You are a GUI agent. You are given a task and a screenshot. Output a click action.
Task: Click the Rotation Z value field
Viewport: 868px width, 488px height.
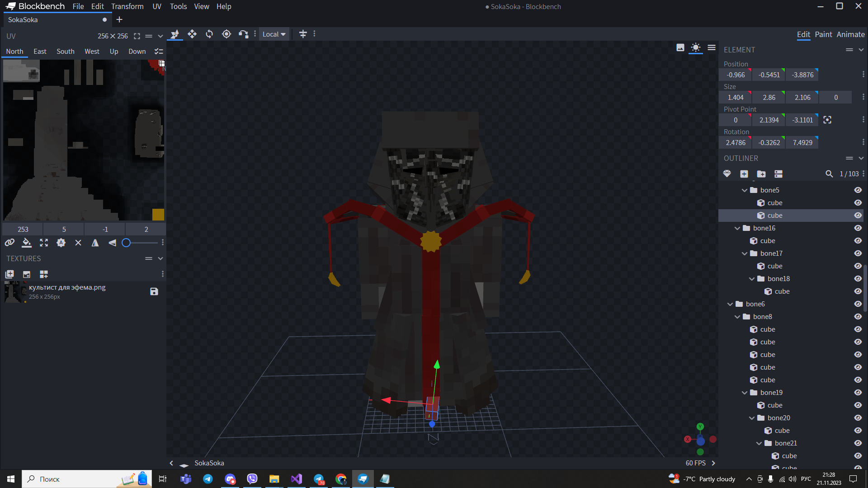coord(802,143)
